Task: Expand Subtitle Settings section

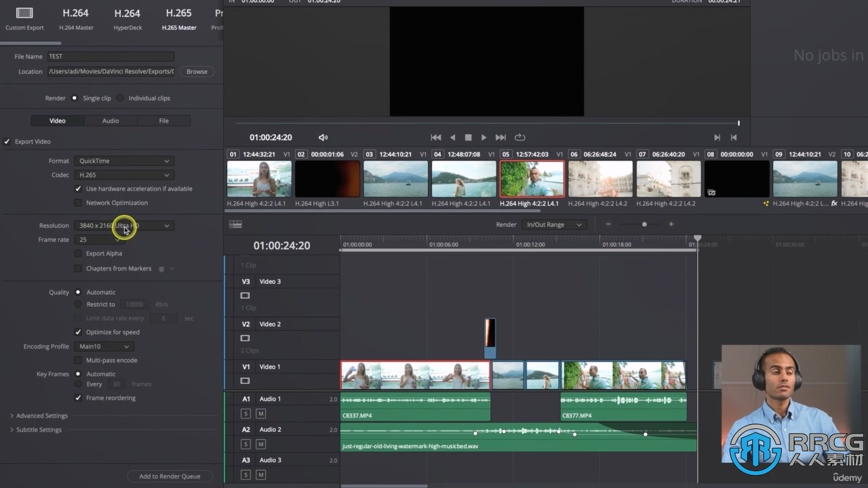Action: click(36, 430)
